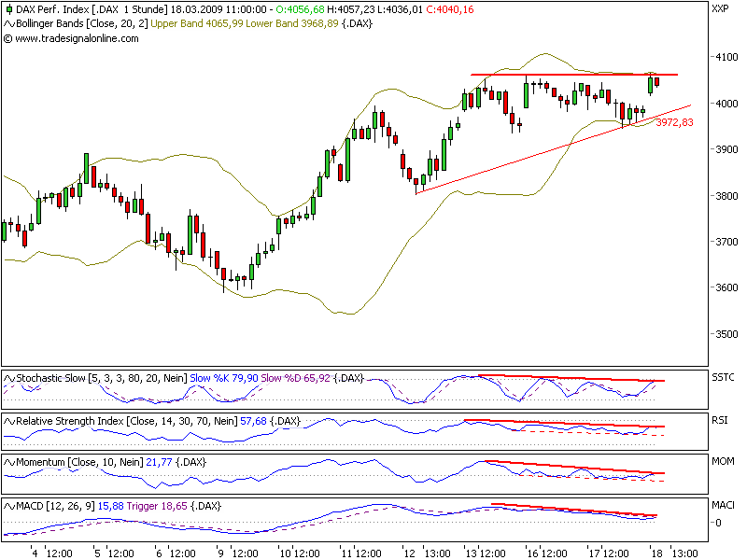Select the Momentum indicator wave icon
Screen dimensions: 747x560
tap(8, 461)
